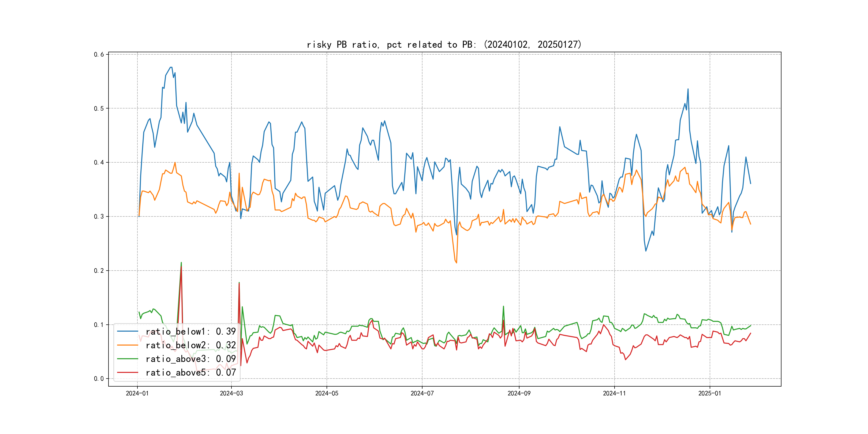This screenshot has height=434, width=868.
Task: Click the orange ratio_below2 legend line
Action: click(127, 345)
